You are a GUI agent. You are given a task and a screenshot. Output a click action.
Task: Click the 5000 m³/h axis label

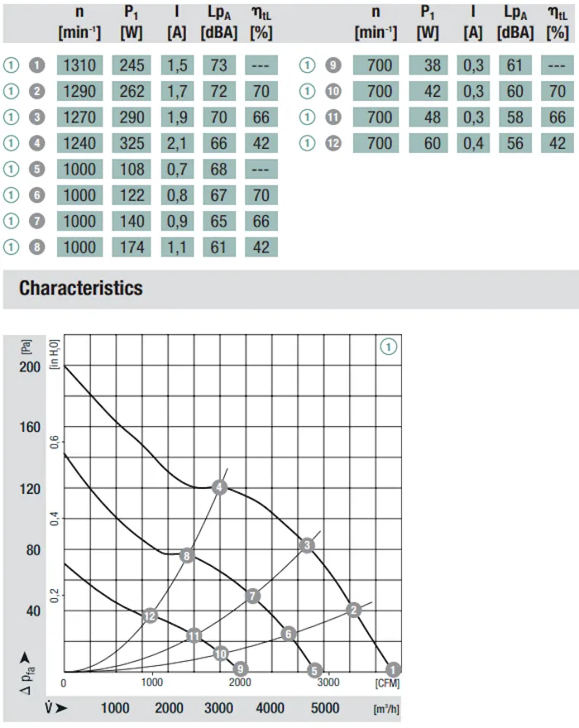click(x=324, y=708)
